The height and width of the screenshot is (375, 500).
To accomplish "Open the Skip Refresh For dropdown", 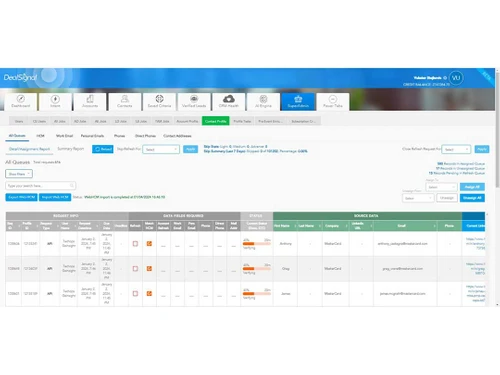I will [161, 149].
